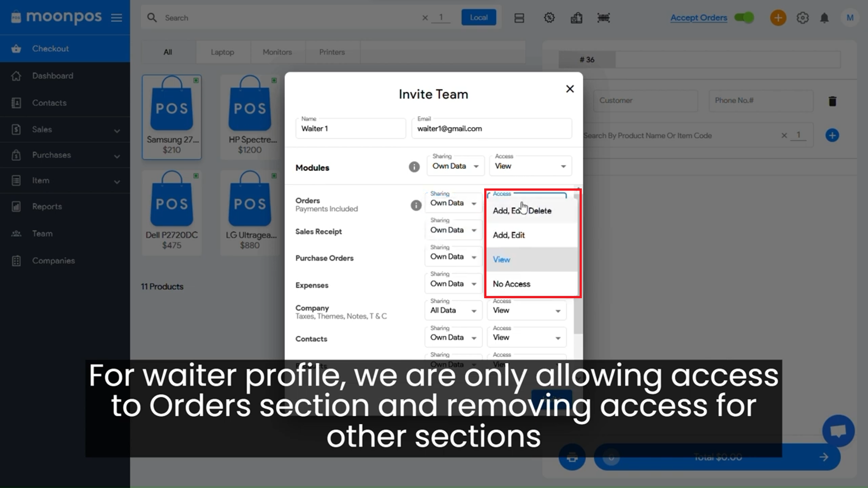The height and width of the screenshot is (488, 868).
Task: Click the search magnifier icon
Action: [152, 18]
